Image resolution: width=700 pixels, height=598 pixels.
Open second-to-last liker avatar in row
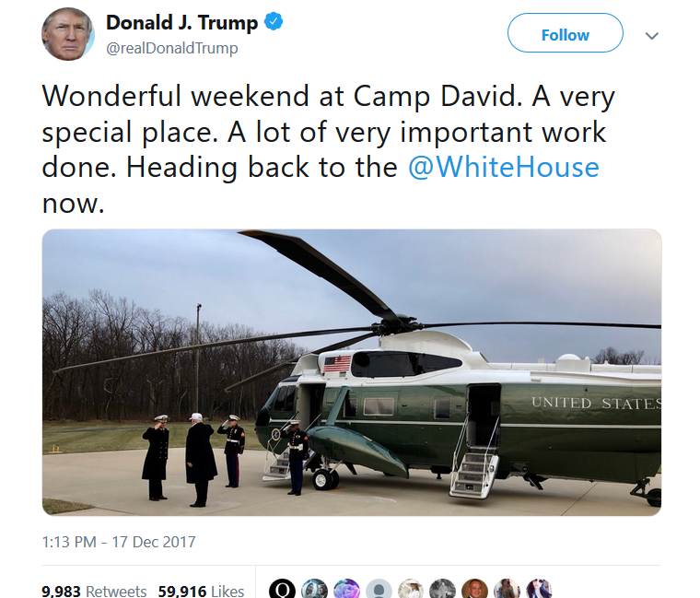pos(507,589)
